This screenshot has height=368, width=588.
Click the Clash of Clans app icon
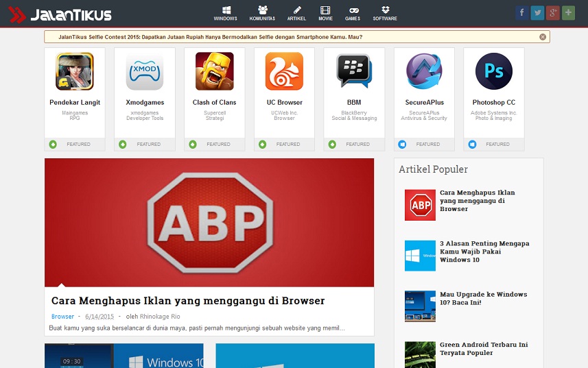click(x=215, y=71)
